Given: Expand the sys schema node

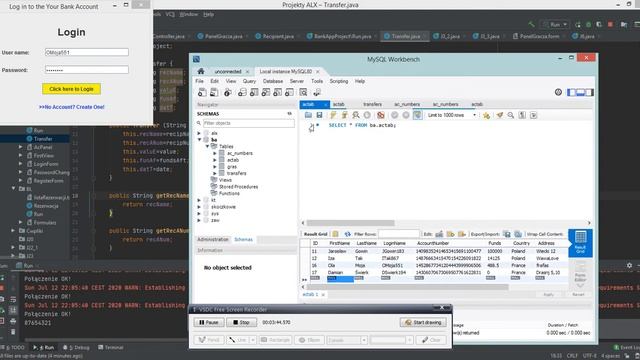Looking at the screenshot, I should click(x=199, y=213).
